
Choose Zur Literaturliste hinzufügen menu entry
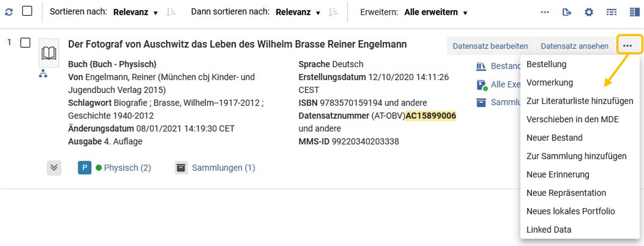tap(580, 101)
